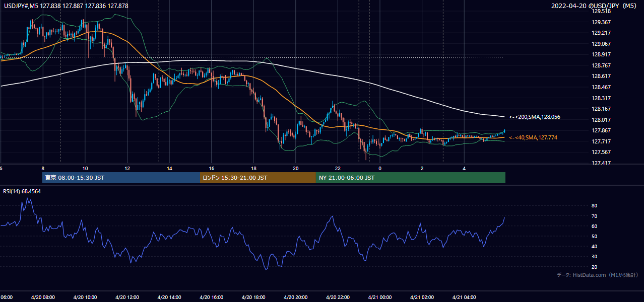The image size is (644, 302).
Task: Click the 4/20 22:00 date label
Action: click(x=338, y=297)
